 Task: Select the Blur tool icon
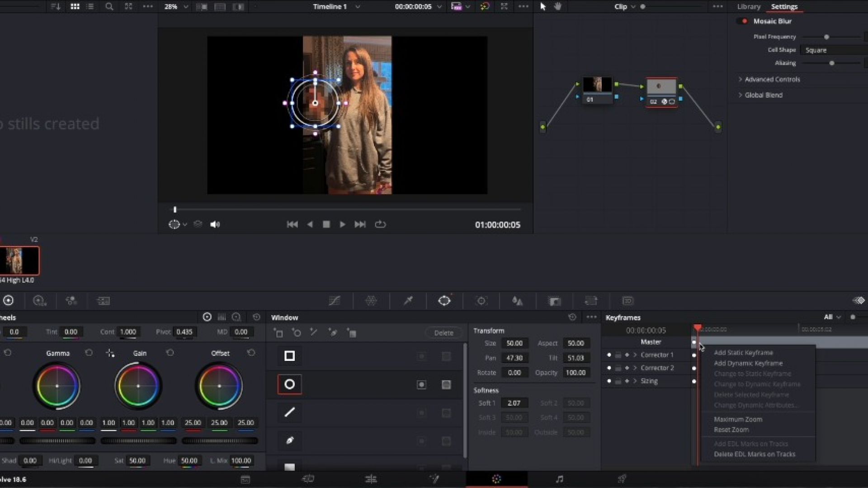point(518,301)
